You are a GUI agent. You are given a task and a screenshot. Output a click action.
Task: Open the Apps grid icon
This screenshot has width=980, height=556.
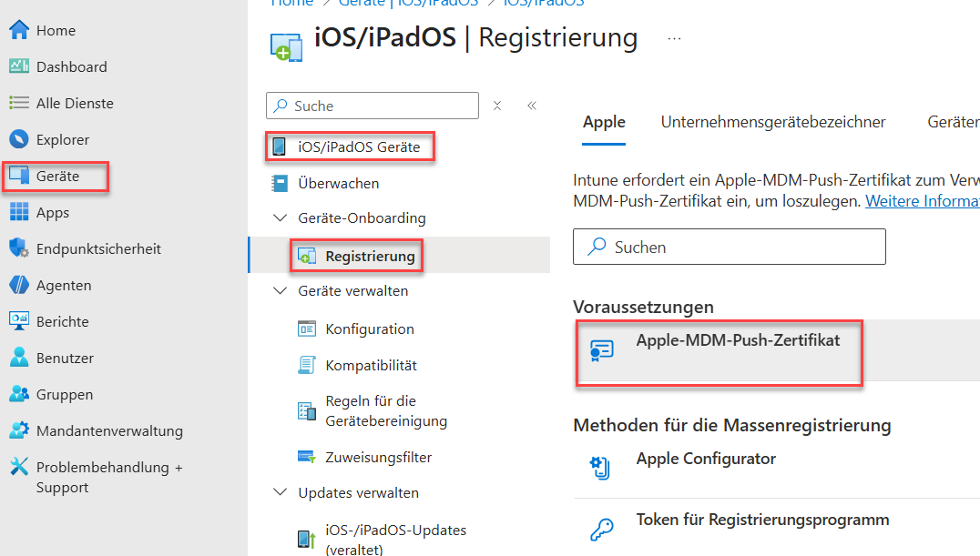click(x=19, y=212)
